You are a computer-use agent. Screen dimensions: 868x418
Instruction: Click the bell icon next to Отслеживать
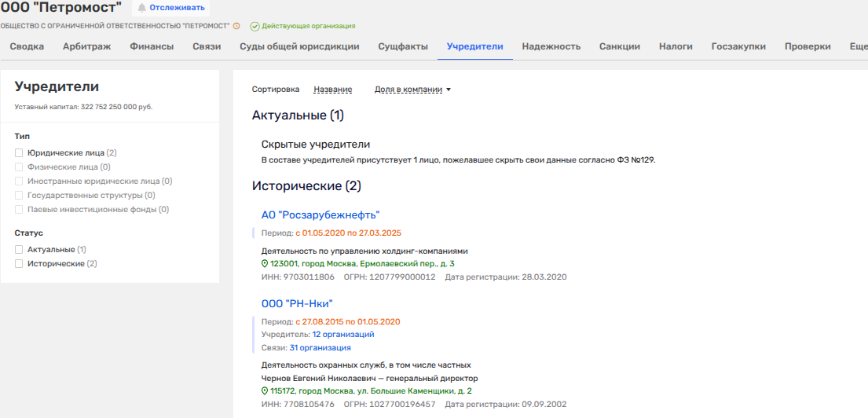tap(142, 8)
